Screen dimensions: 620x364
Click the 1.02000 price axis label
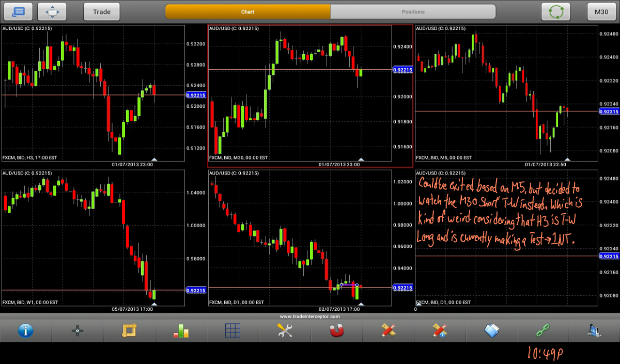point(402,182)
